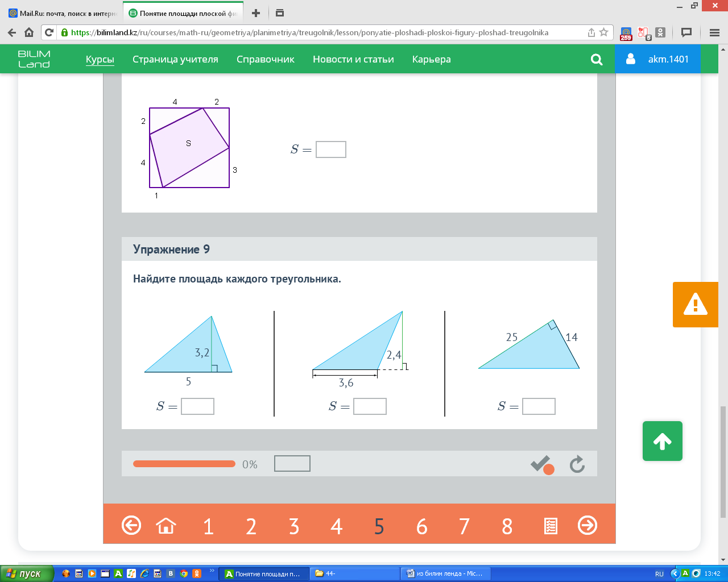
Task: Open the akm.1401 user account
Action: [657, 59]
